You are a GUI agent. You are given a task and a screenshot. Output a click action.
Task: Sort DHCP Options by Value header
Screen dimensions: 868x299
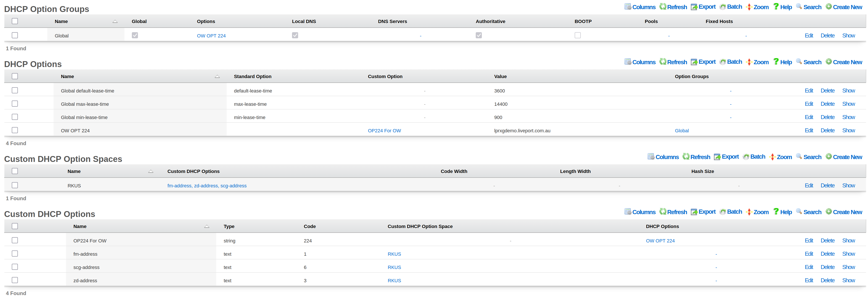(500, 76)
